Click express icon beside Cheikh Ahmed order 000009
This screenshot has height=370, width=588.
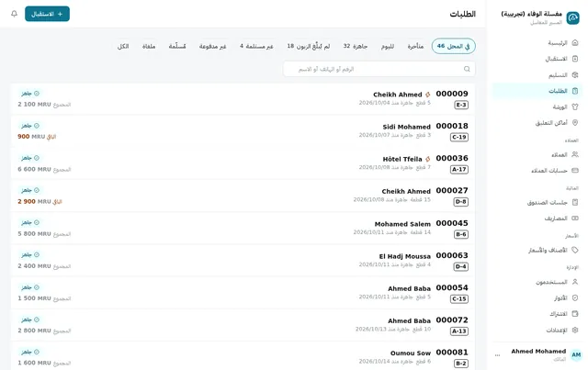tap(427, 95)
